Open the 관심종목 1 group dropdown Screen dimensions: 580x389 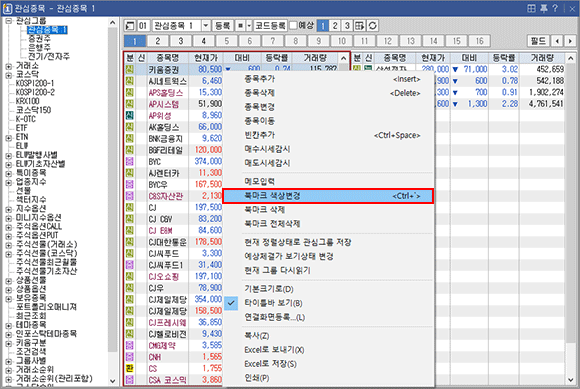(x=206, y=26)
